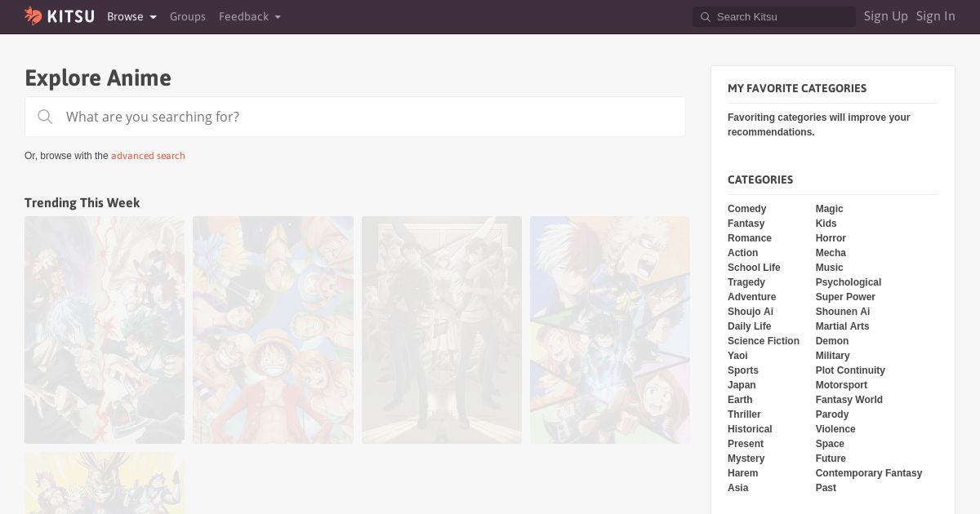Click the magnifier icon in Explore Anime search
Image resolution: width=980 pixels, height=514 pixels.
point(45,117)
